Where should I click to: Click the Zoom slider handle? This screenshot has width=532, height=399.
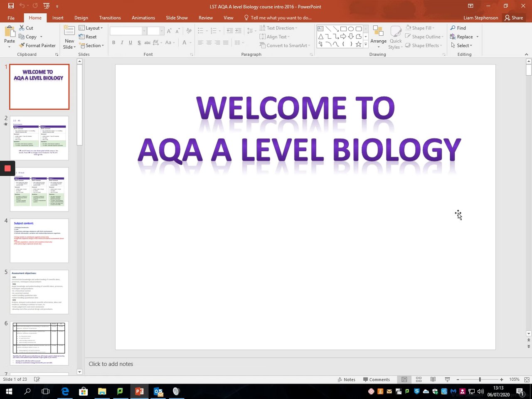[480, 379]
